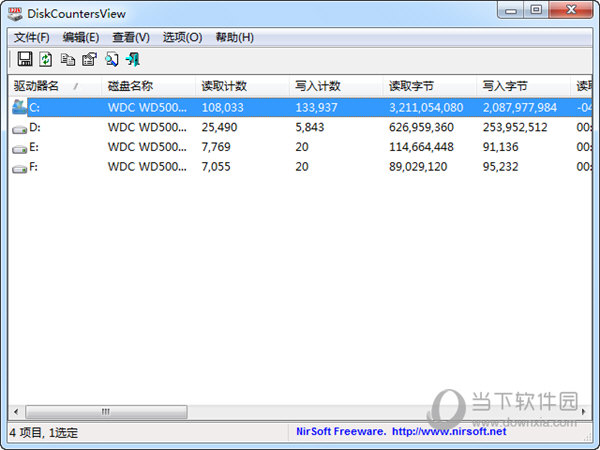Open the 查看(V) menu
This screenshot has height=450, width=600.
click(x=131, y=38)
